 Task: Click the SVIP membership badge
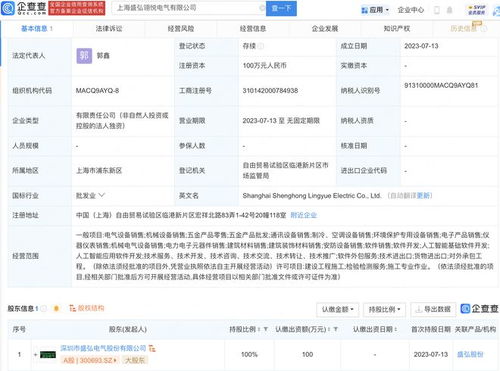(x=476, y=10)
